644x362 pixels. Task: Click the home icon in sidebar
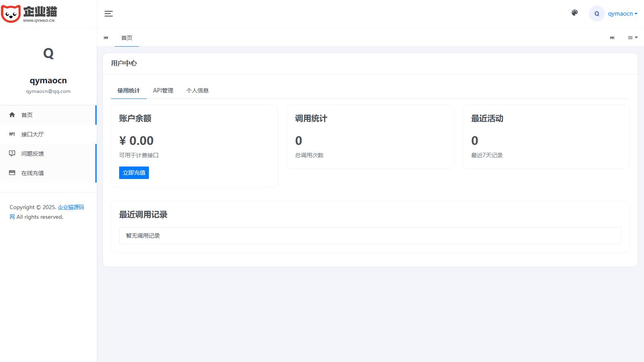[12, 115]
